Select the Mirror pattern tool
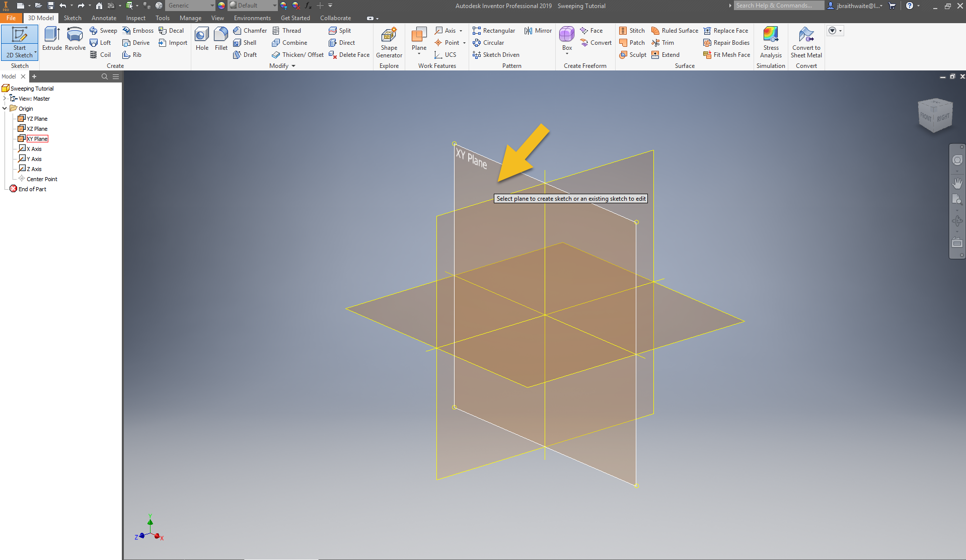This screenshot has height=560, width=966. click(x=538, y=30)
